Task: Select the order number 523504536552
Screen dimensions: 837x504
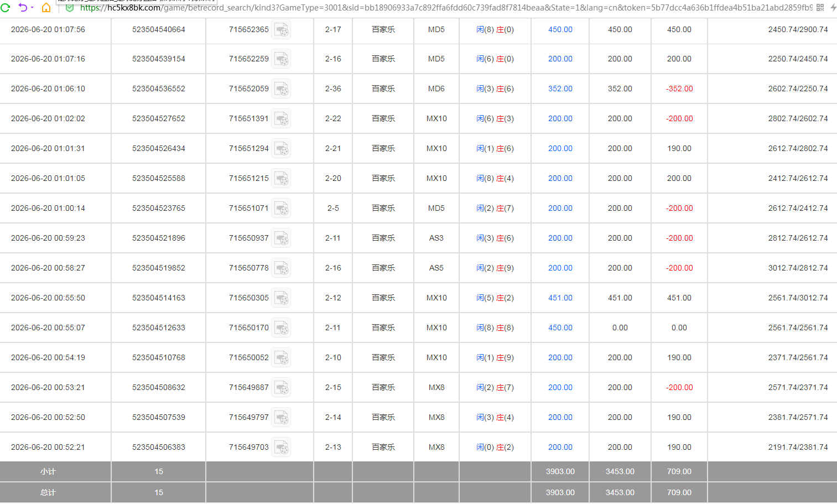Action: tap(159, 89)
